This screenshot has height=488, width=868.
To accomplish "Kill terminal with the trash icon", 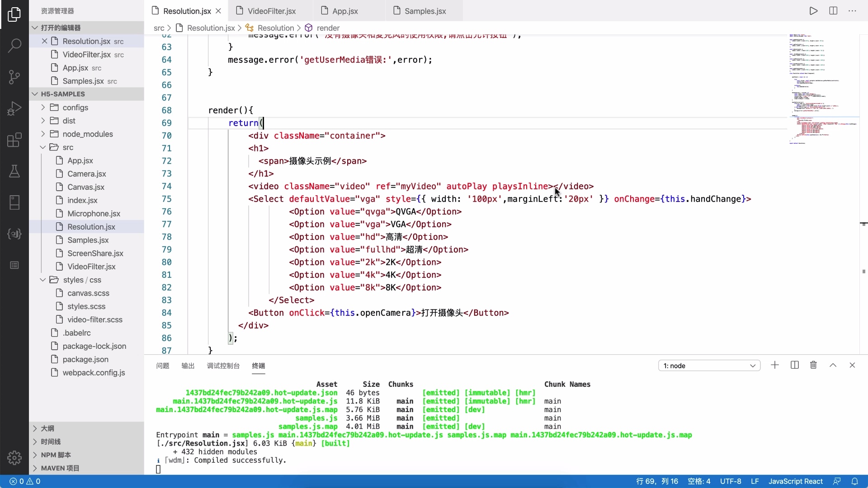I will [813, 365].
